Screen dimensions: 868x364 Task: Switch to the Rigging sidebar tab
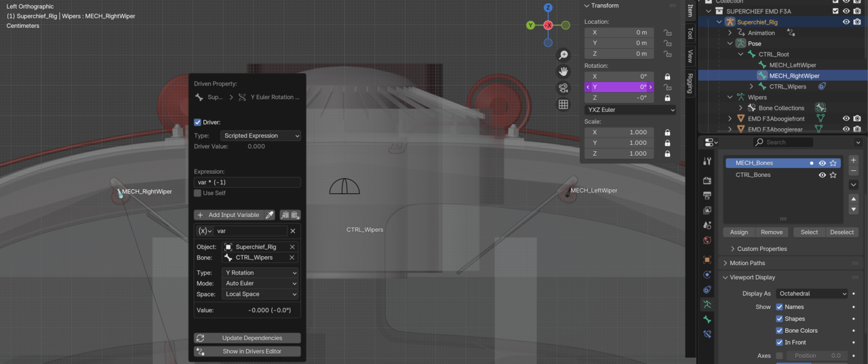tap(690, 83)
